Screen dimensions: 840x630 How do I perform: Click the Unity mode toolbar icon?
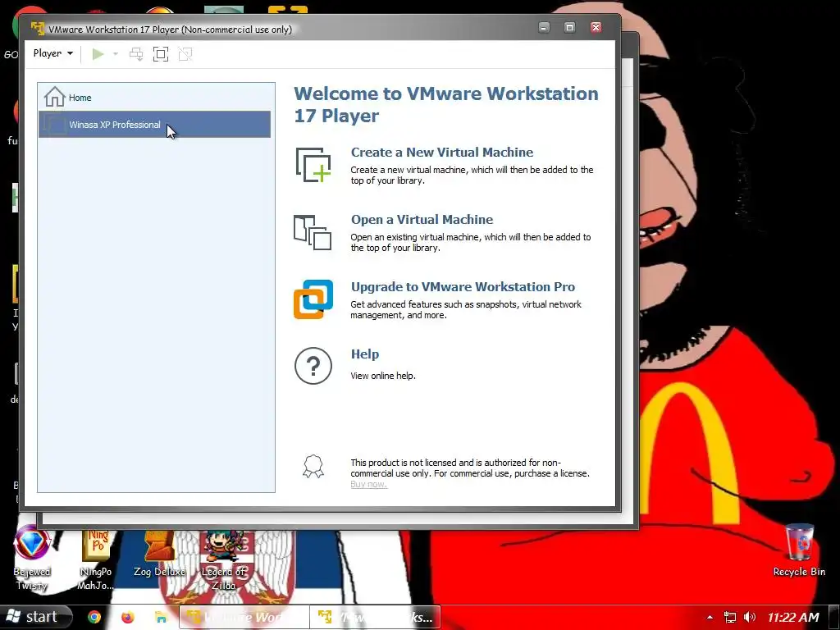click(185, 53)
